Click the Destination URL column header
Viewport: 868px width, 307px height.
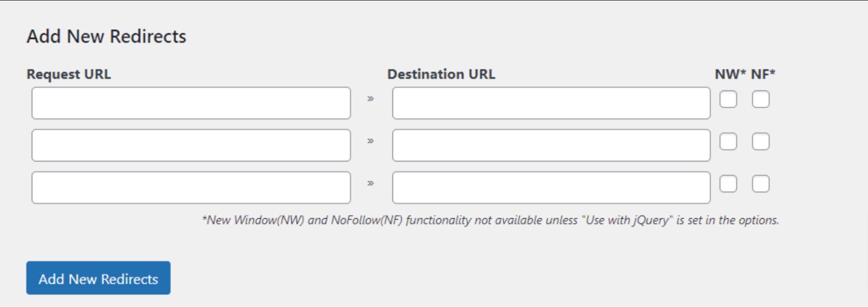pyautogui.click(x=440, y=74)
